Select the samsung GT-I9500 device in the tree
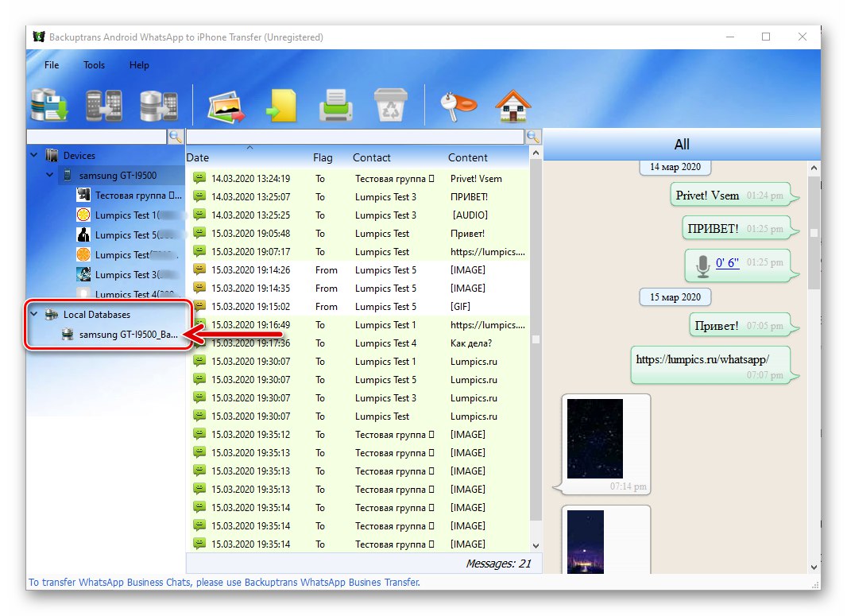The height and width of the screenshot is (616, 847). tap(118, 175)
